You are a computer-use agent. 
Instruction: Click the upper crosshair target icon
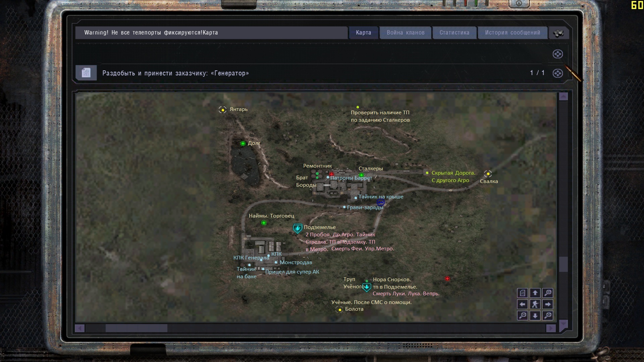(x=557, y=54)
